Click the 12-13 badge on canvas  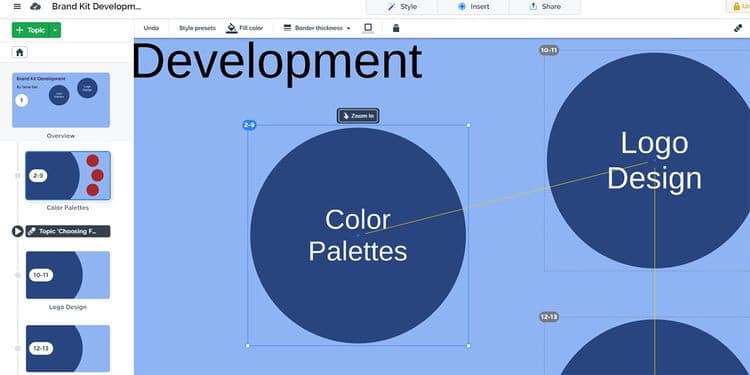(x=549, y=317)
